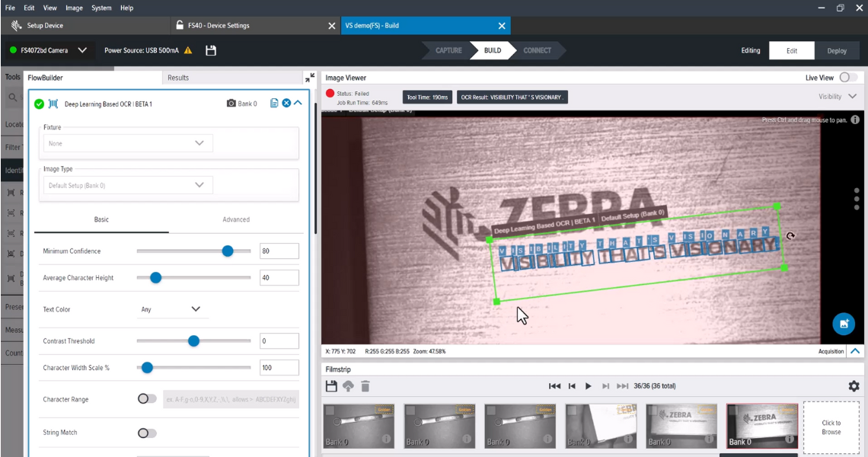Delete filmstrip image with trash icon
Viewport: 868px width, 457px height.
(365, 386)
